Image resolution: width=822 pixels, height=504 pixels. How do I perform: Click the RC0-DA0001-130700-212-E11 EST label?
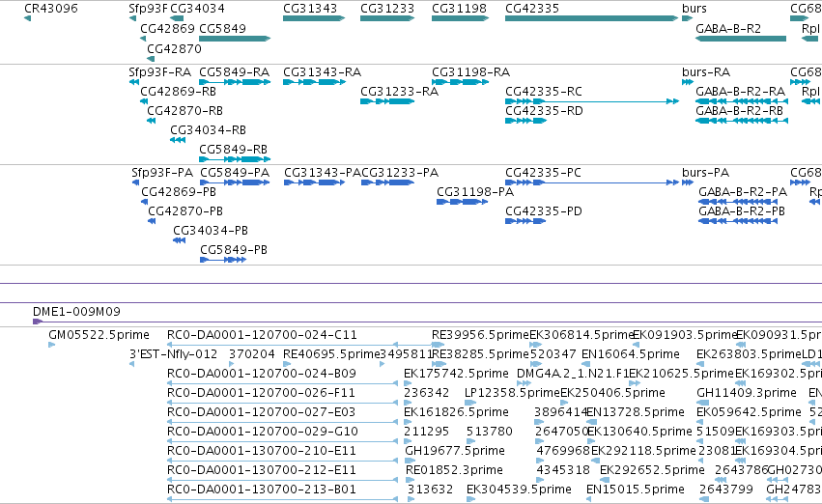click(262, 470)
